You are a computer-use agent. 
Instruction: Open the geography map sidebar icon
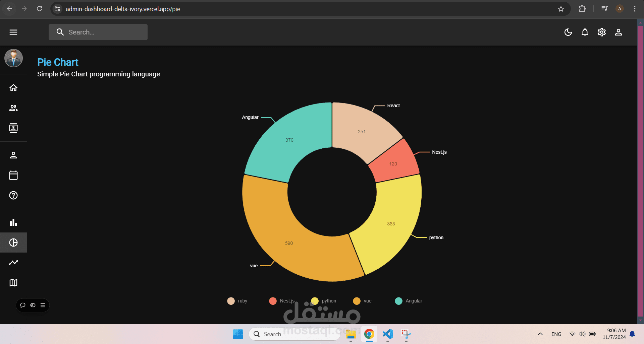point(13,283)
